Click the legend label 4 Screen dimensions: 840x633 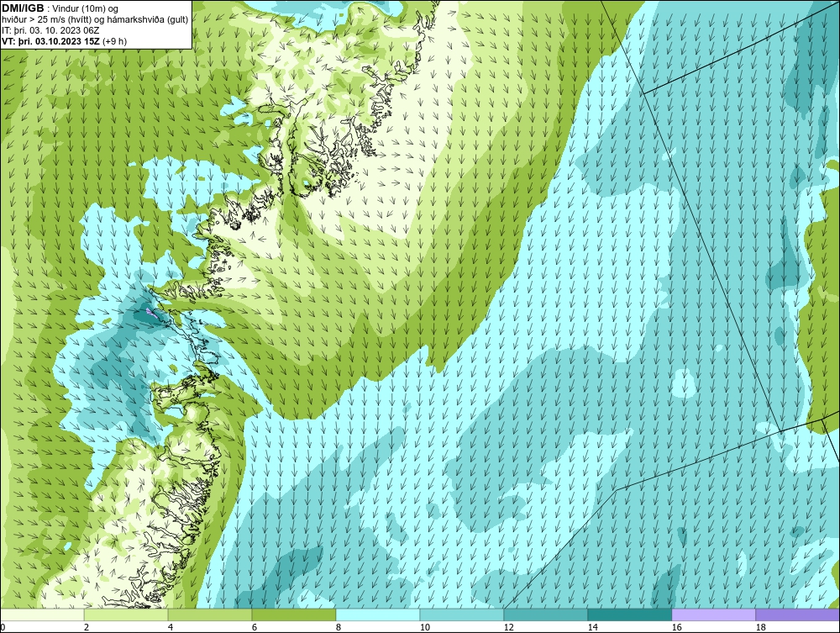click(x=171, y=627)
